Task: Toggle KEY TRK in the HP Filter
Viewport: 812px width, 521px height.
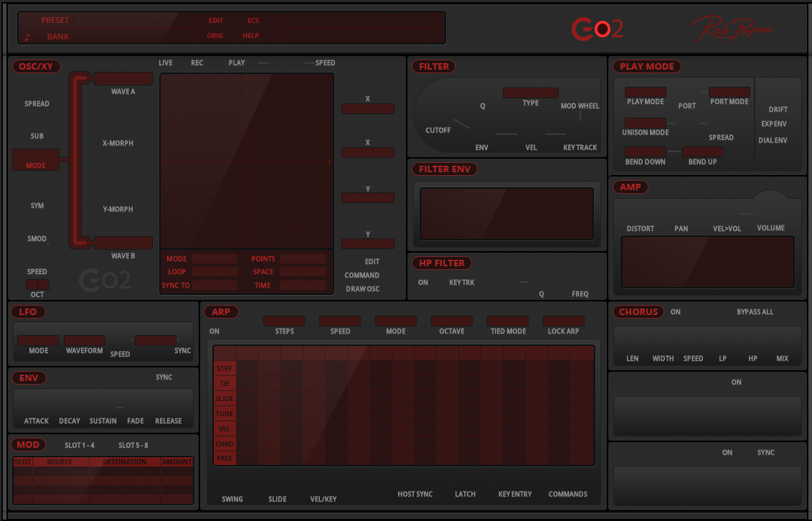Action: [x=461, y=283]
